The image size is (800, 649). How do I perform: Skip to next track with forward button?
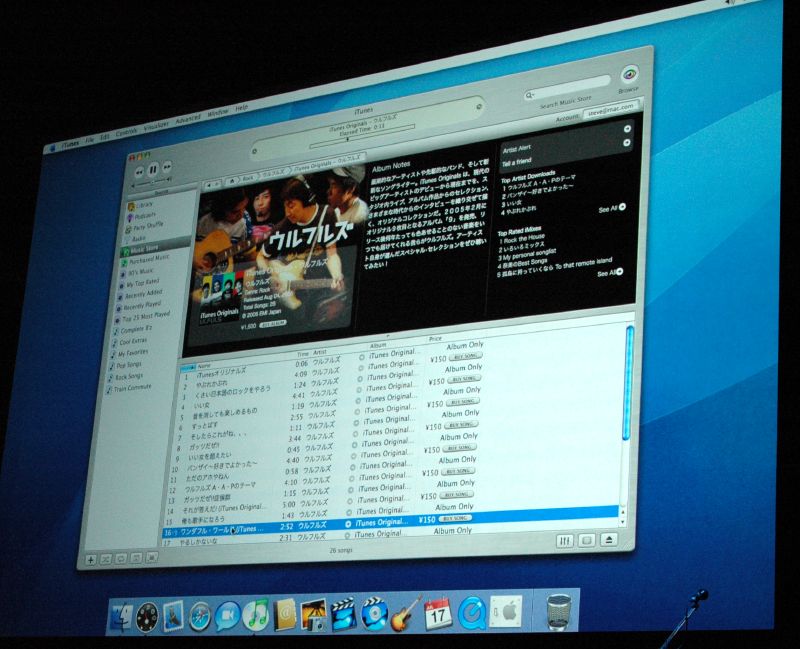[x=167, y=167]
